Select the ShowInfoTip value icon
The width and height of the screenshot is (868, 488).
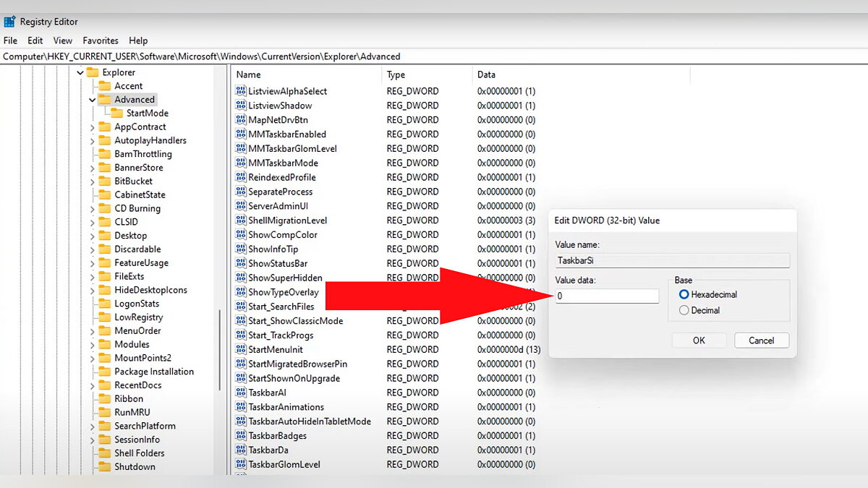(242, 249)
